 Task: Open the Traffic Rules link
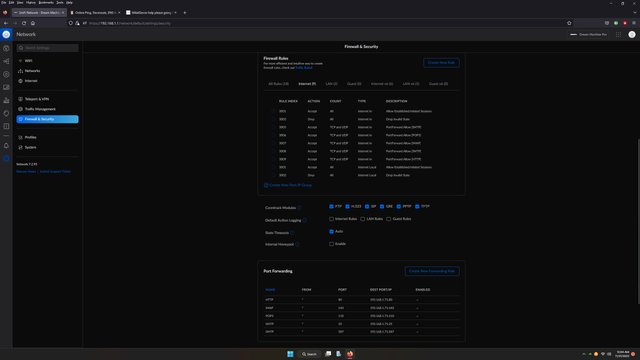coord(304,68)
